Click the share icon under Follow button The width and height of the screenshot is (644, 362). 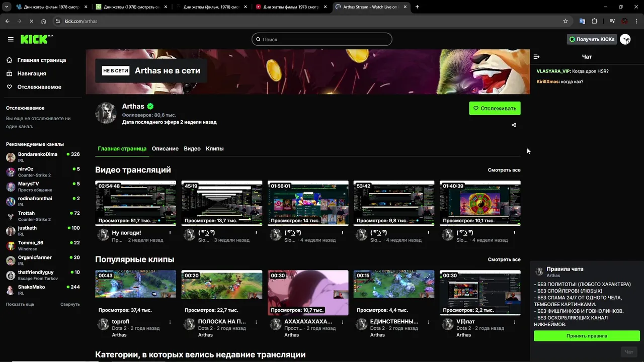(x=514, y=125)
